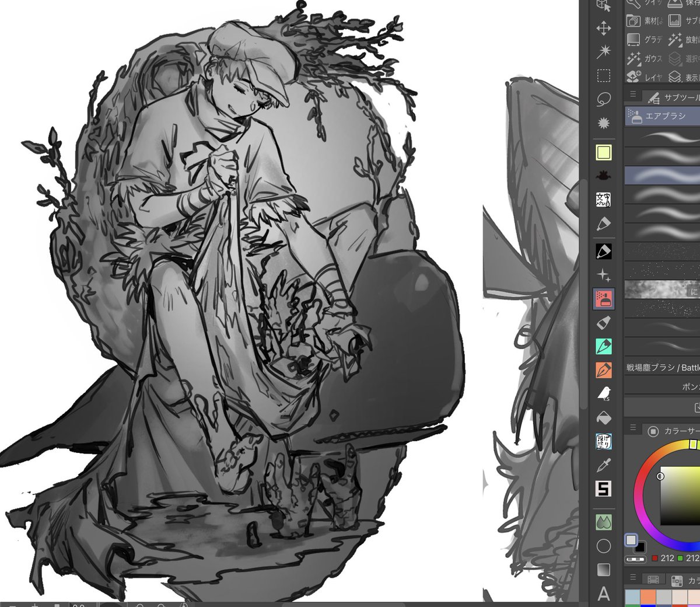The image size is (700, 607).
Task: Select the Move layer tool
Action: (604, 28)
